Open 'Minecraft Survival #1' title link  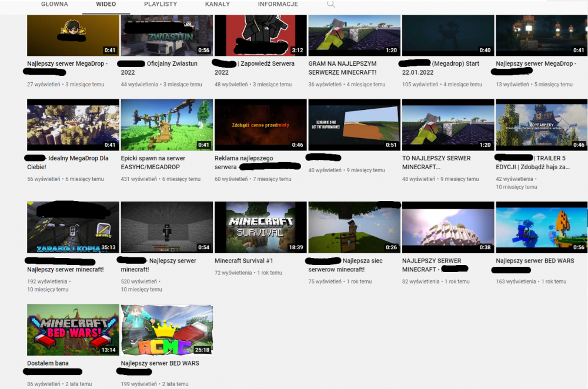click(243, 260)
